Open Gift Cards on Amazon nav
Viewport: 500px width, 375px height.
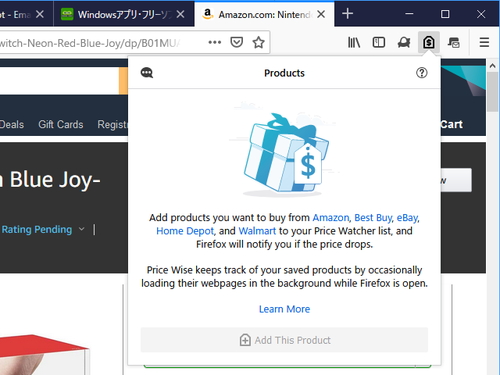coord(61,124)
